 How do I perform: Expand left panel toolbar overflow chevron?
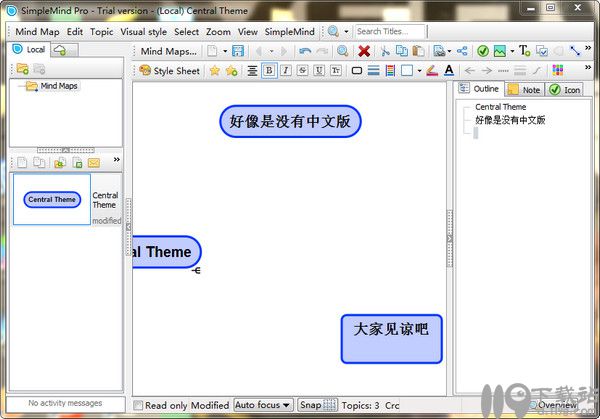117,159
